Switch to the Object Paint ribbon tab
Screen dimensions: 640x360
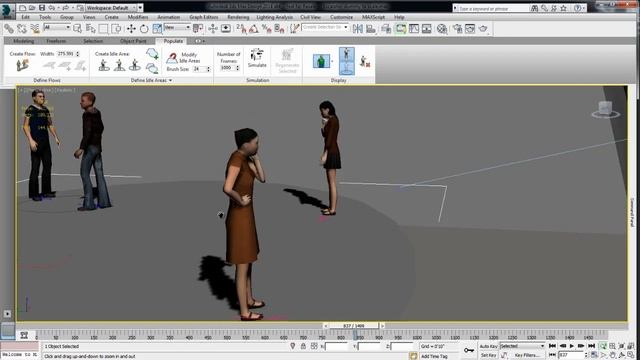pyautogui.click(x=133, y=41)
